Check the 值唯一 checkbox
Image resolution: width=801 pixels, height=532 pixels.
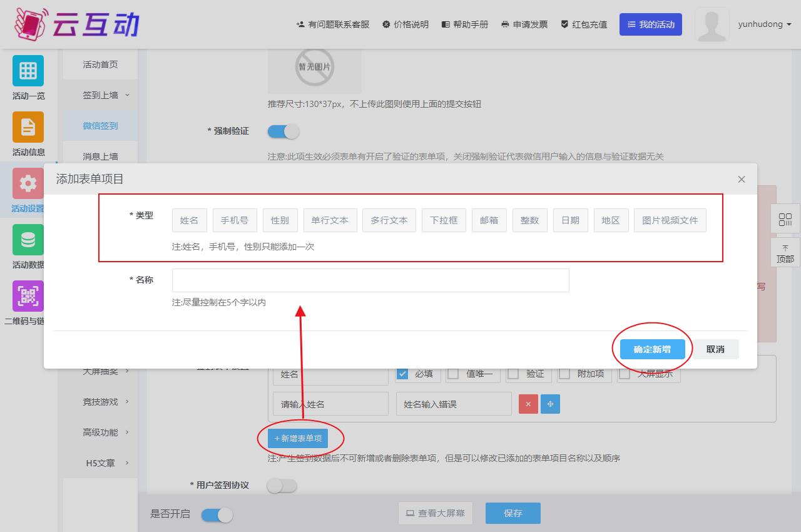point(453,374)
